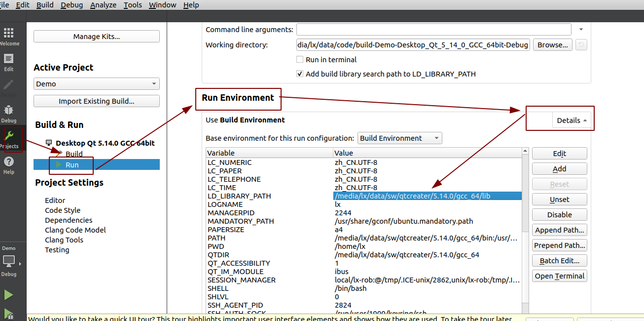644x321 pixels.
Task: Toggle Run in terminal checkbox
Action: 300,59
